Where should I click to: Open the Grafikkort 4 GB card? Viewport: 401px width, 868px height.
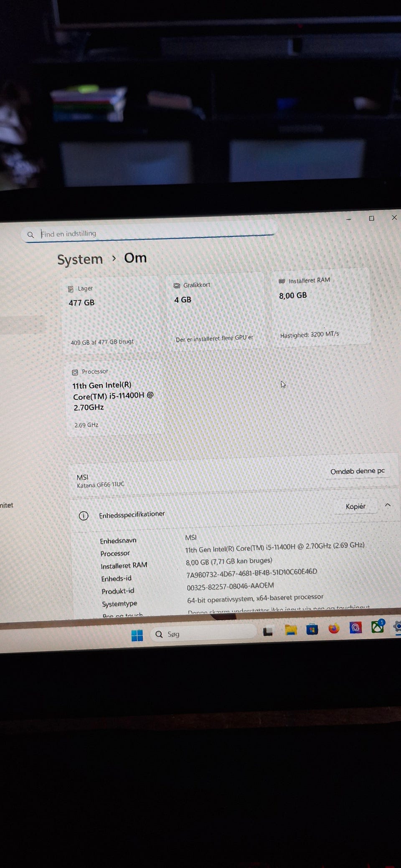point(216,311)
